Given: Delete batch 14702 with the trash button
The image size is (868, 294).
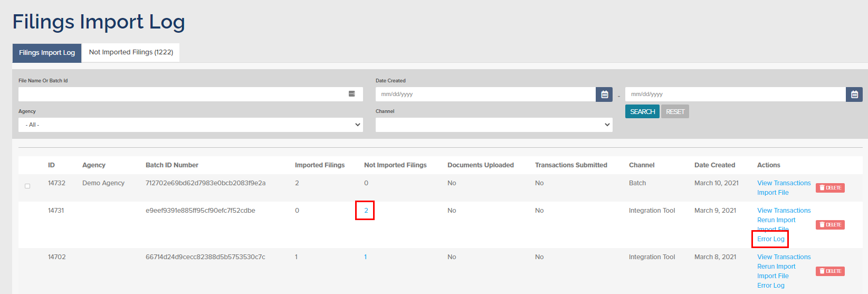Looking at the screenshot, I should [x=830, y=271].
